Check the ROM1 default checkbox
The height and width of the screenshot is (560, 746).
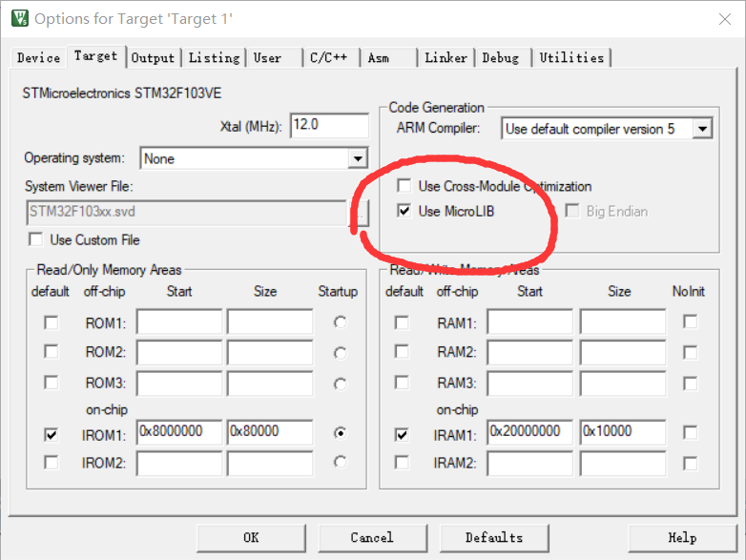(x=51, y=322)
